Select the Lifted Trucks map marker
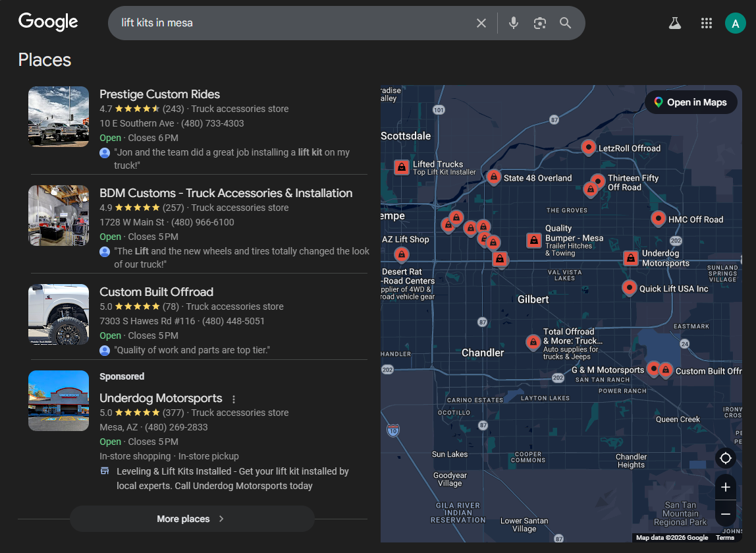The width and height of the screenshot is (756, 553). tap(402, 167)
